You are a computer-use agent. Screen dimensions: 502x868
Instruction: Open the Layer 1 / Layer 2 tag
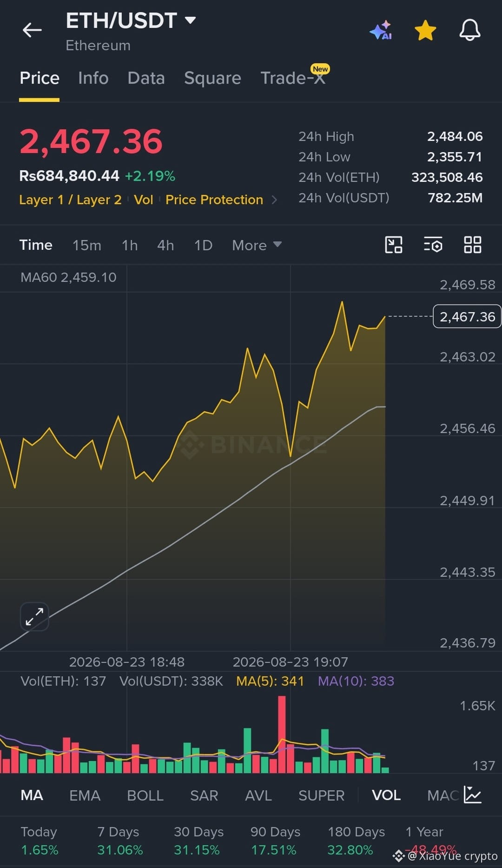(70, 200)
